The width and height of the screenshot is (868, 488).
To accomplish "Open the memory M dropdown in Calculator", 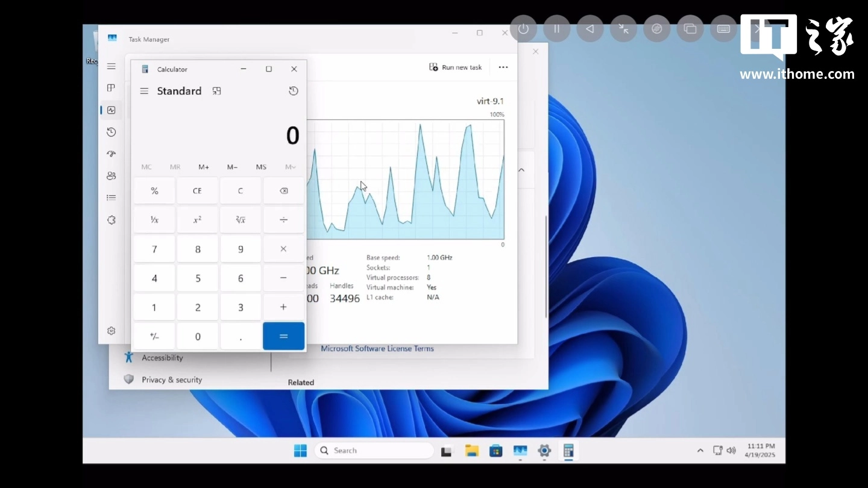I will point(290,167).
